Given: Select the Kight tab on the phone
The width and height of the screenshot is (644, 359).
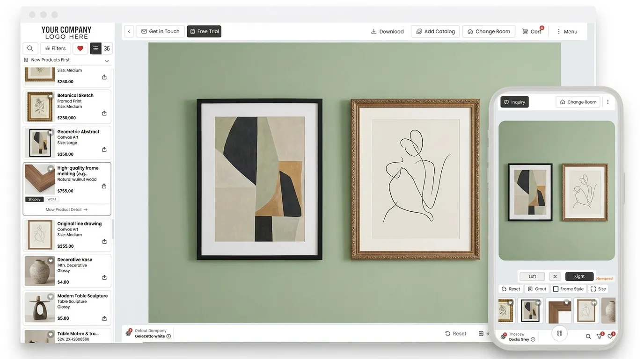Looking at the screenshot, I should coord(579,276).
